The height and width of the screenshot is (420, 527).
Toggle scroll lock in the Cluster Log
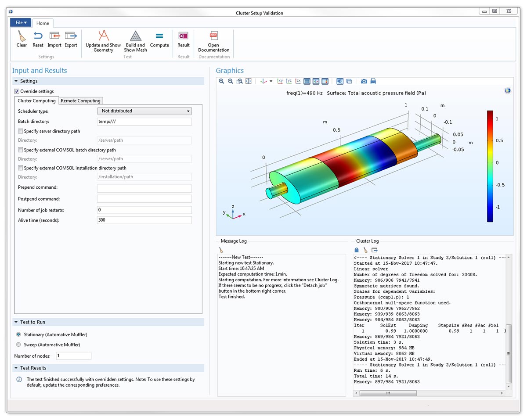[357, 250]
